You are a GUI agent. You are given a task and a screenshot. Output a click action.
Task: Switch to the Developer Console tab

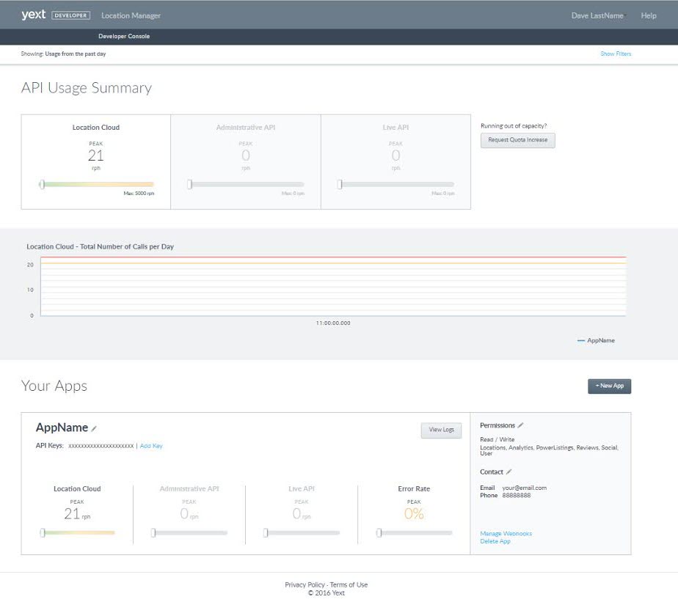coord(124,36)
